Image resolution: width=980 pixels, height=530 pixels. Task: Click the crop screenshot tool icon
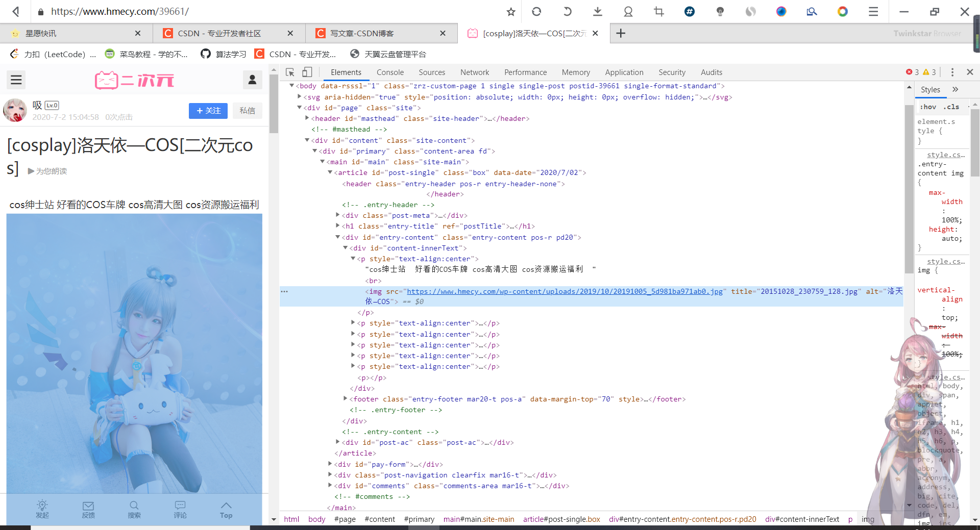659,11
